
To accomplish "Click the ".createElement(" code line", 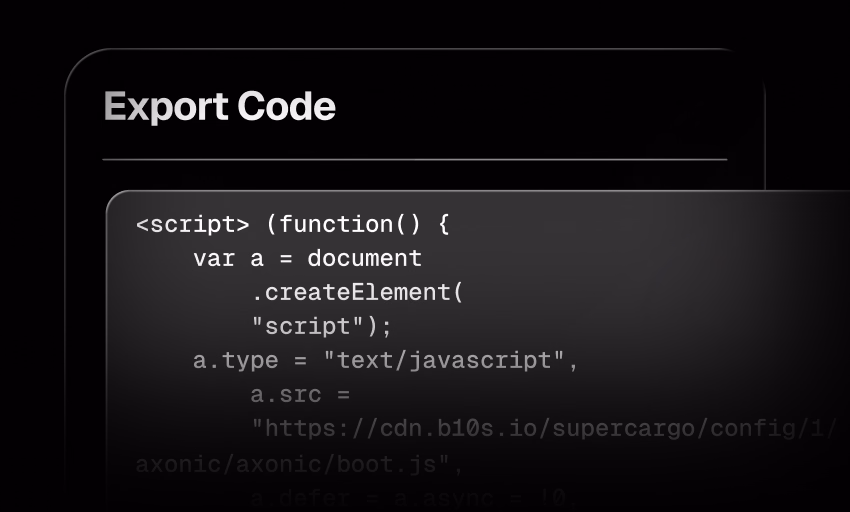I will click(357, 293).
